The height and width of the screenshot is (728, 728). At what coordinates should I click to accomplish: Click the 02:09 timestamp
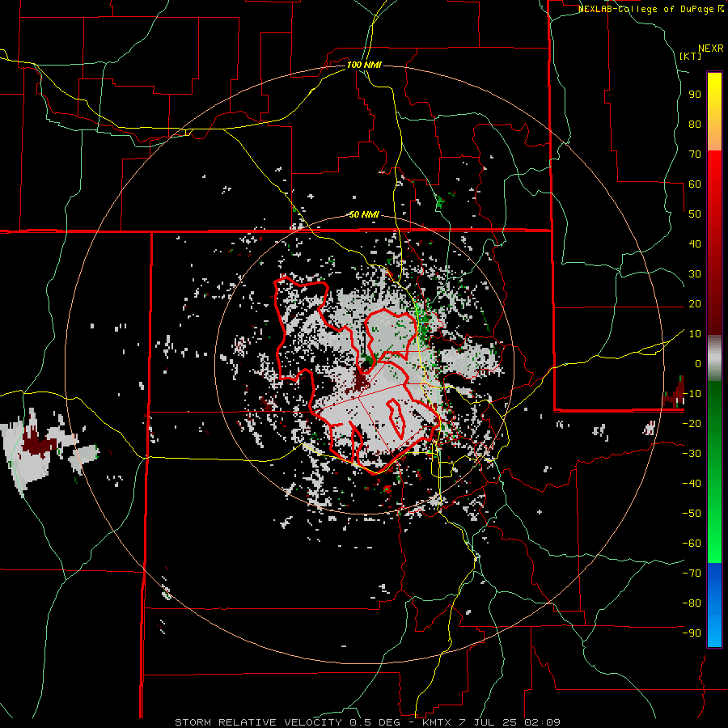543,722
